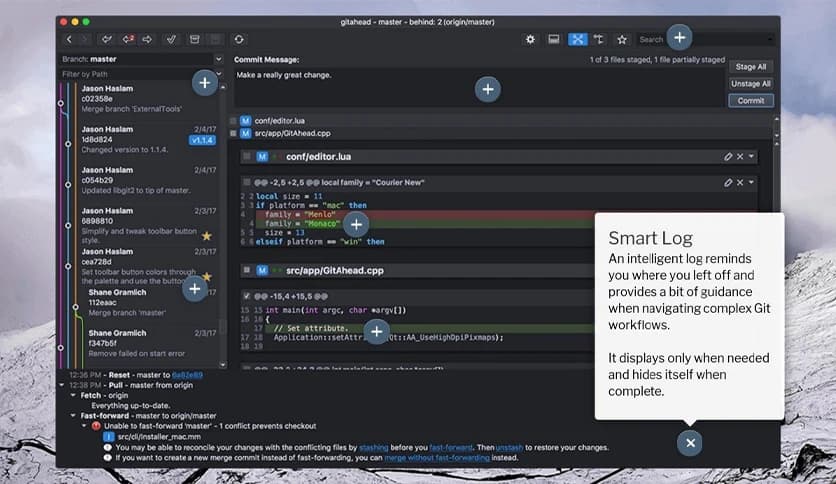
Task: Stash changes with the archive box icon
Action: tap(195, 39)
